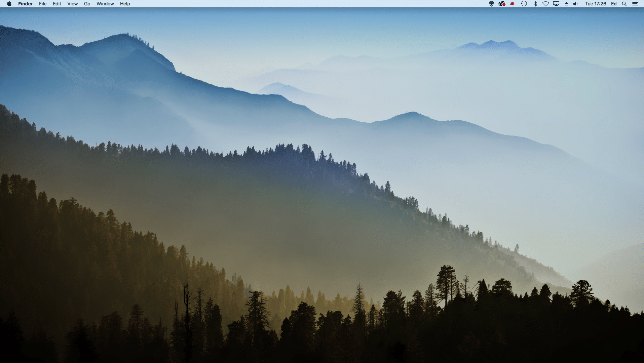Open the Help menu
The width and height of the screenshot is (644, 363).
pos(125,4)
